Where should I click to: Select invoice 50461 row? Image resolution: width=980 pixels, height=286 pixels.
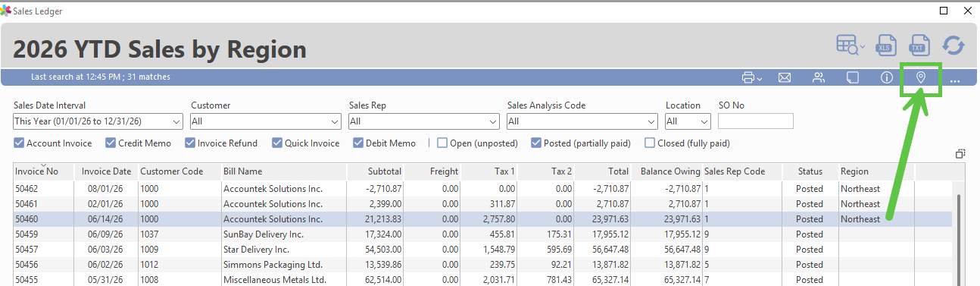coord(482,203)
